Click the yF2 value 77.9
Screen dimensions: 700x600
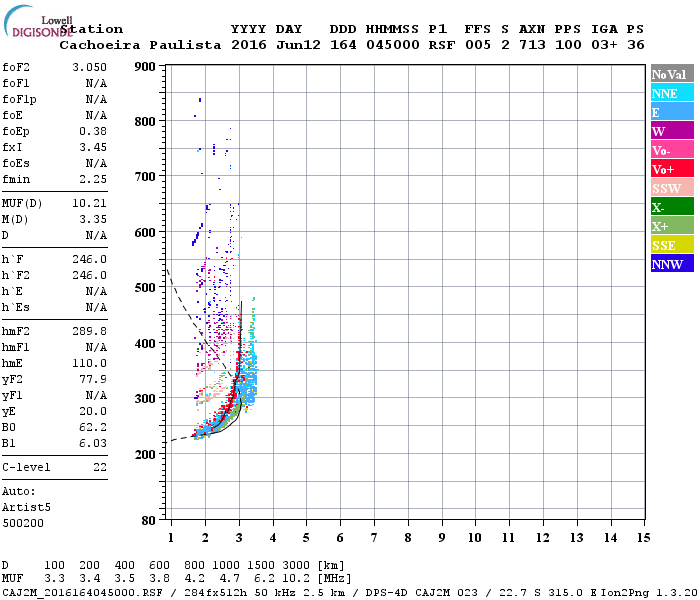(93, 379)
